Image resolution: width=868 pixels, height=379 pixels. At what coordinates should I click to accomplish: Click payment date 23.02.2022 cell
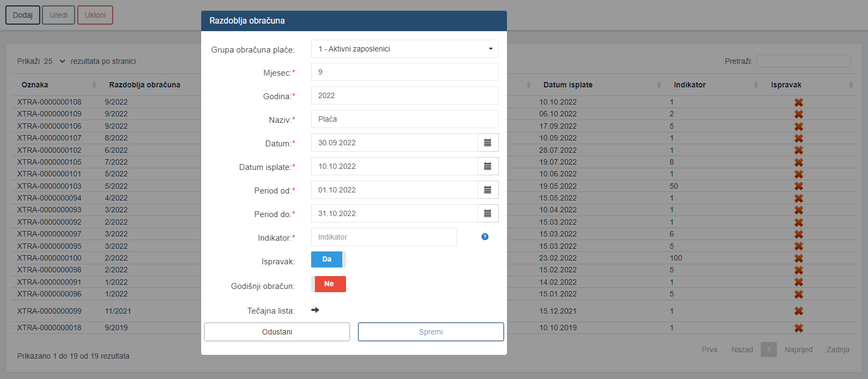pos(558,258)
